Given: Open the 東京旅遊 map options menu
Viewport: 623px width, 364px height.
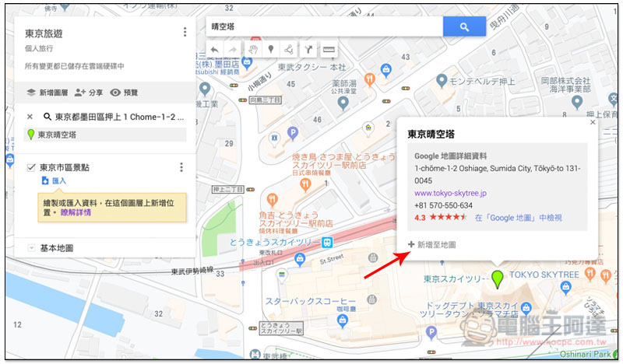Looking at the screenshot, I should (x=185, y=32).
